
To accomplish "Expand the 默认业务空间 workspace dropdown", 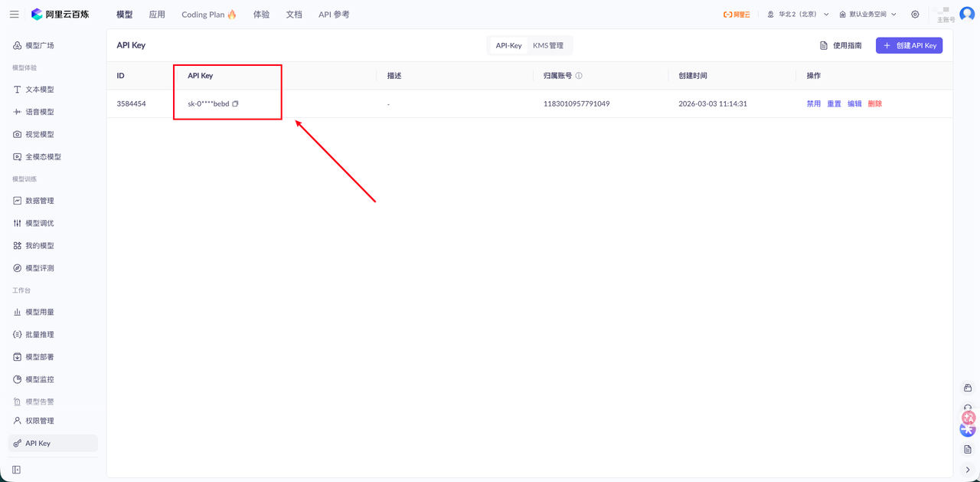I will tap(867, 15).
